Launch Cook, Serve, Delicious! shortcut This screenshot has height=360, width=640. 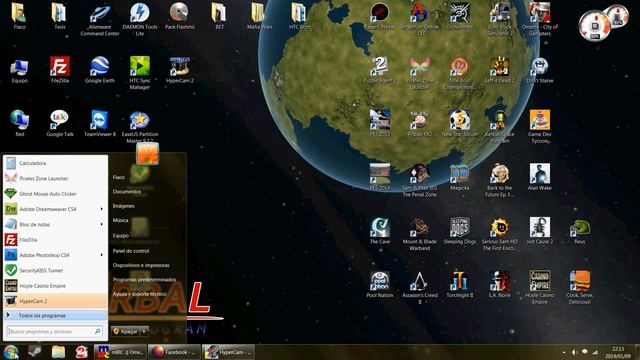coord(580,287)
